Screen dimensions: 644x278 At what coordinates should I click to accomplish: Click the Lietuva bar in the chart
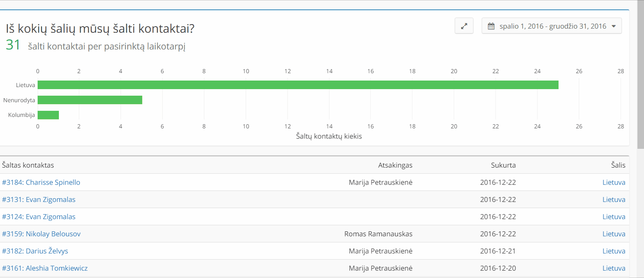point(298,85)
